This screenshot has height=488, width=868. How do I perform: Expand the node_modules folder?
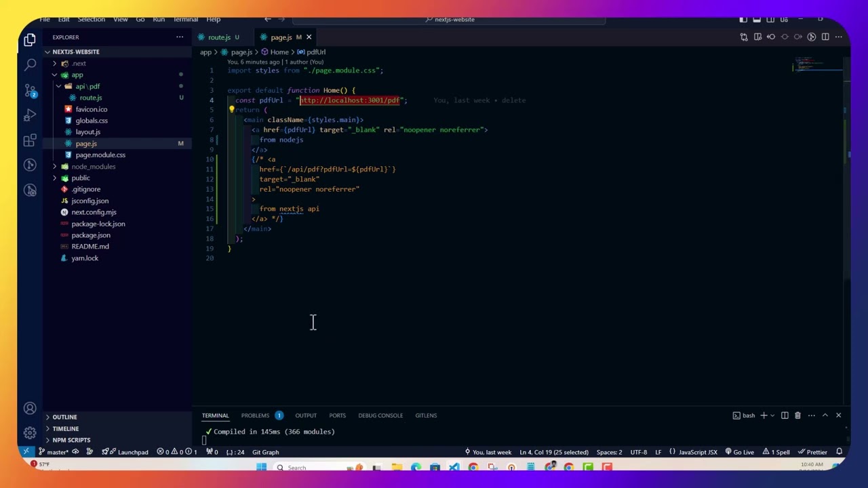[55, 167]
